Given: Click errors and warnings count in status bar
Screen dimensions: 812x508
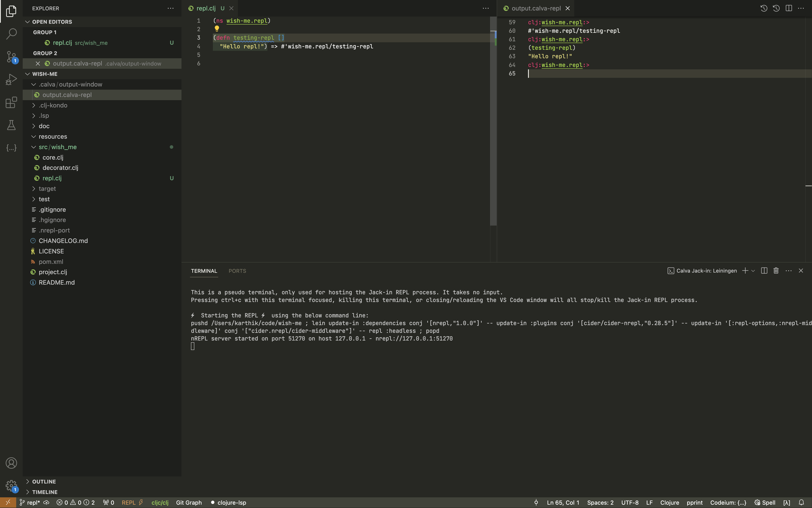Looking at the screenshot, I should [76, 503].
